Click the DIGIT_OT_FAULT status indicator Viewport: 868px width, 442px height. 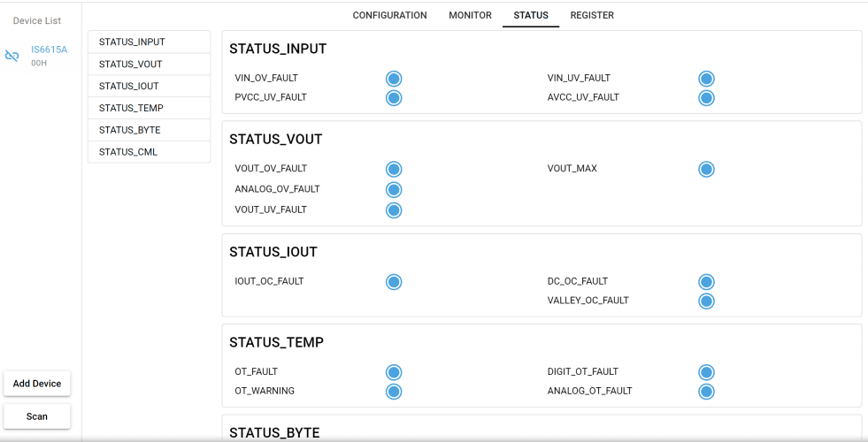(x=706, y=372)
